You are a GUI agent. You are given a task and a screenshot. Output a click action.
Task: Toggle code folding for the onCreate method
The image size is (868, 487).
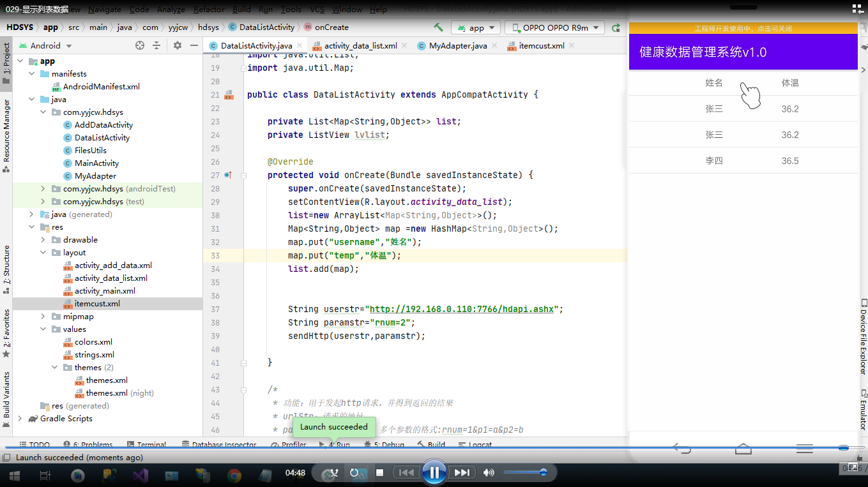tap(243, 175)
